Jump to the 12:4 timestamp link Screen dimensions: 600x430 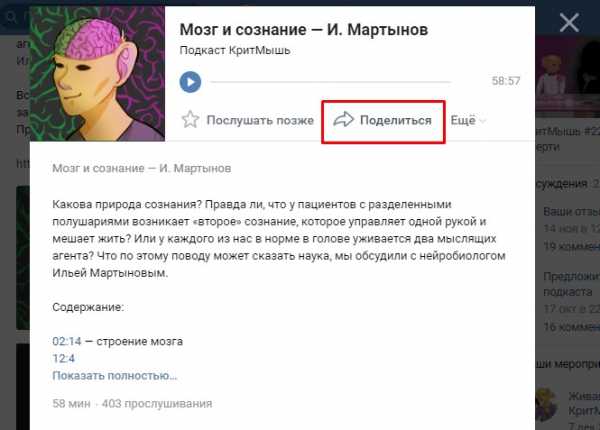click(64, 358)
